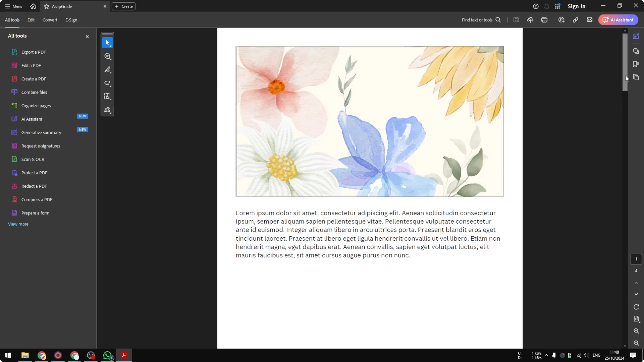Open the Request e-signatures tool
The image size is (644, 362).
click(x=40, y=146)
